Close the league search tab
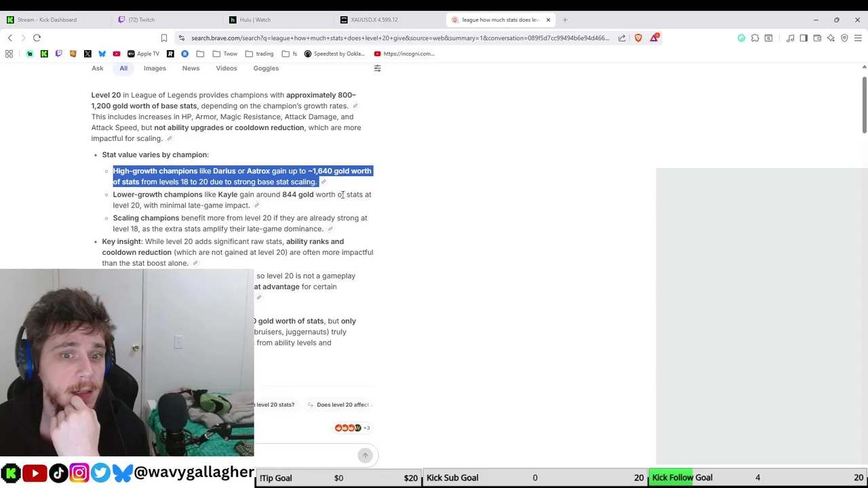Image resolution: width=868 pixels, height=488 pixels. pos(548,20)
